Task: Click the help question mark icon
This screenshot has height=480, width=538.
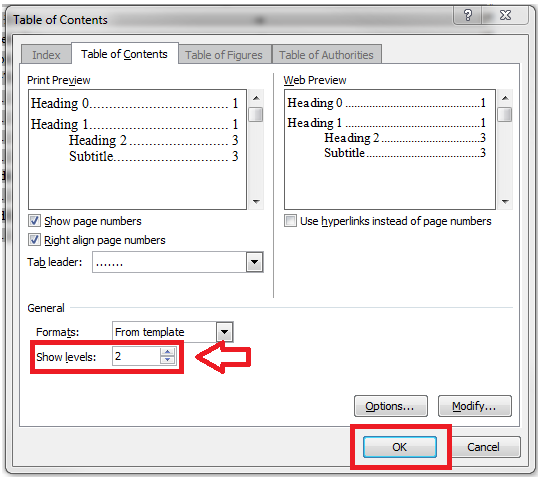Action: point(467,15)
